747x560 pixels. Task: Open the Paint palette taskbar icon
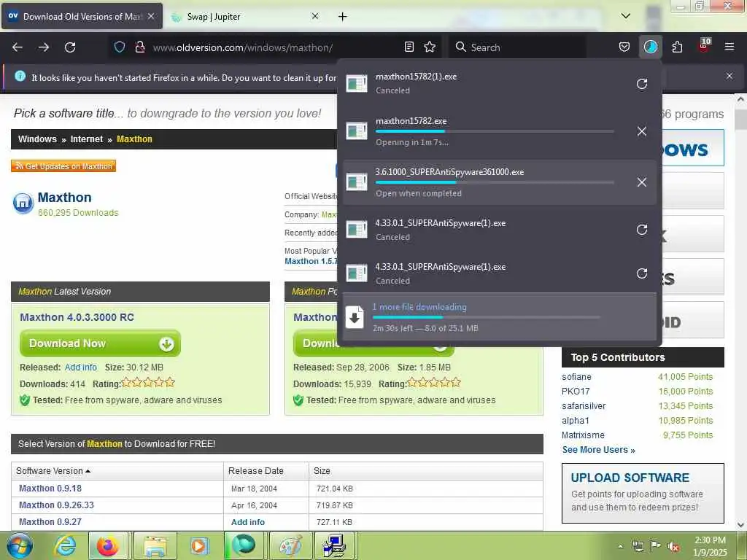tap(290, 546)
